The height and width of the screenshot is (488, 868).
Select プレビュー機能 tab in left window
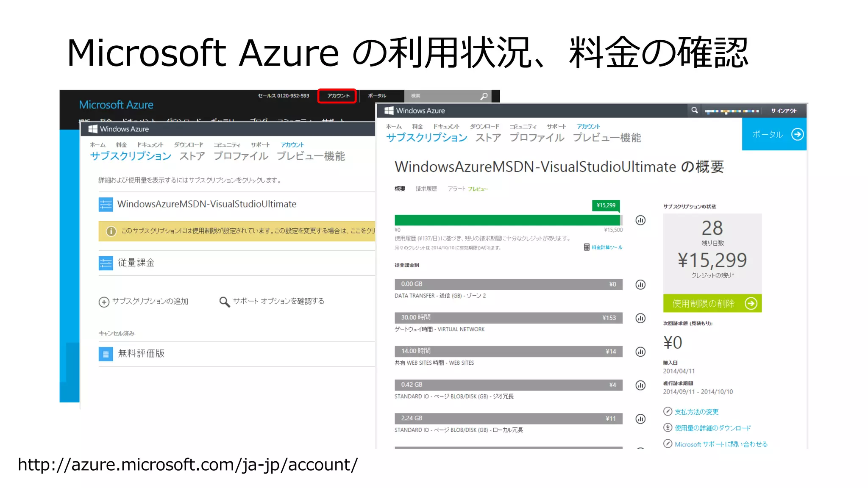pos(311,156)
